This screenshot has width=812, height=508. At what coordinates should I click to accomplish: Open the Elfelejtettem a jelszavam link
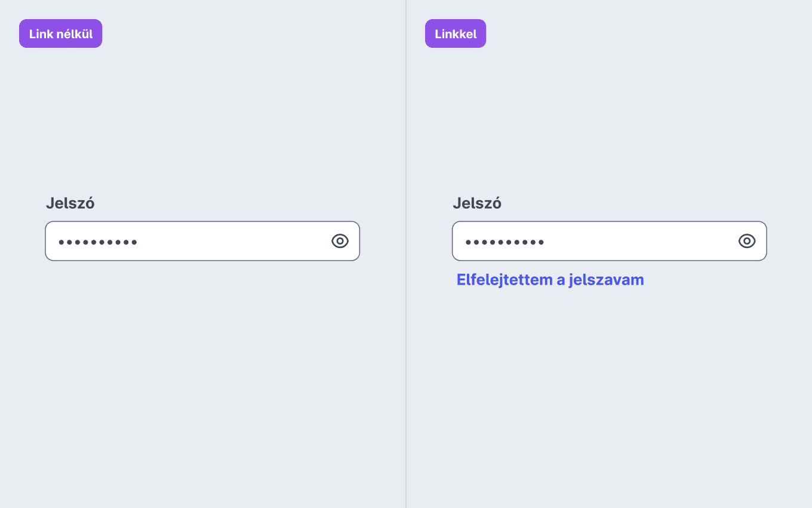click(550, 280)
